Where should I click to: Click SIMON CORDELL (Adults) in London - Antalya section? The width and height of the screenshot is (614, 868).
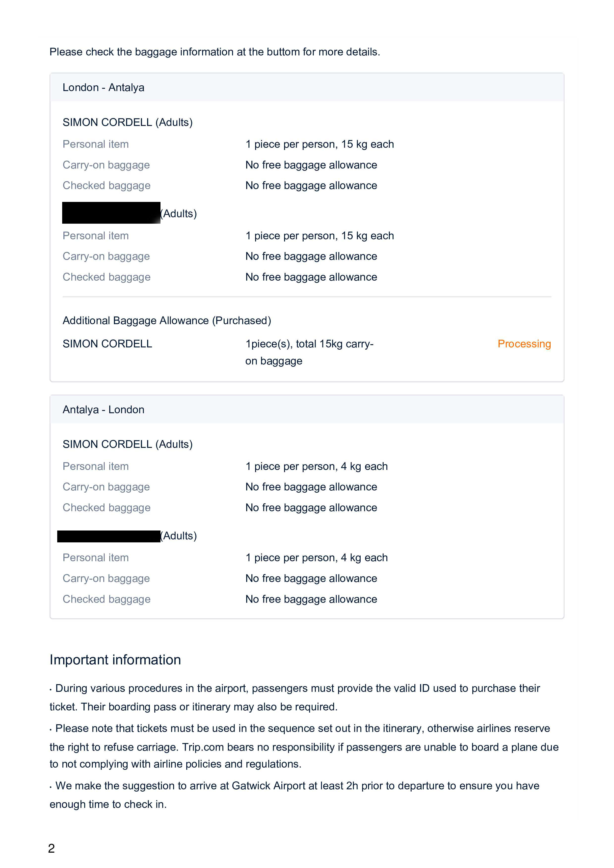(128, 122)
